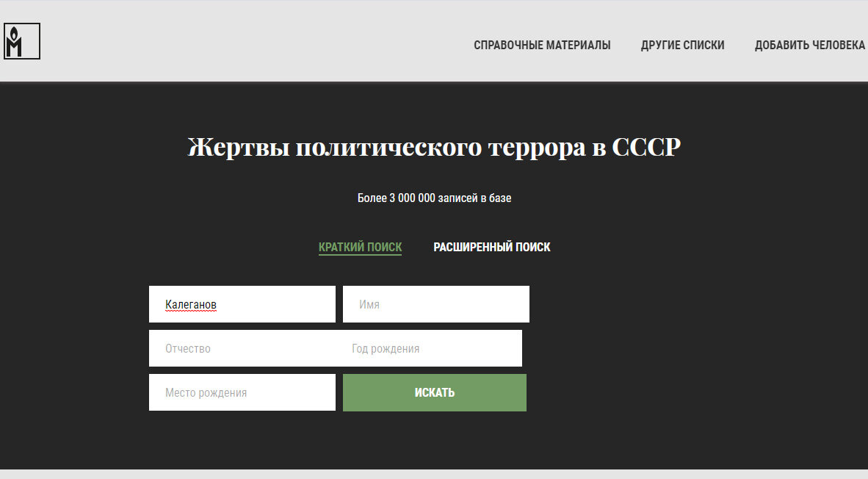Click the Год рождения input field

coord(429,348)
